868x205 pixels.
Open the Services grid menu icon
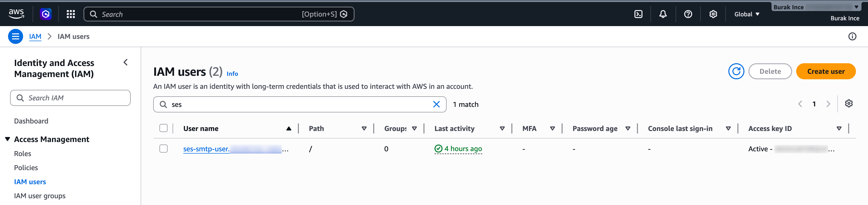71,14
